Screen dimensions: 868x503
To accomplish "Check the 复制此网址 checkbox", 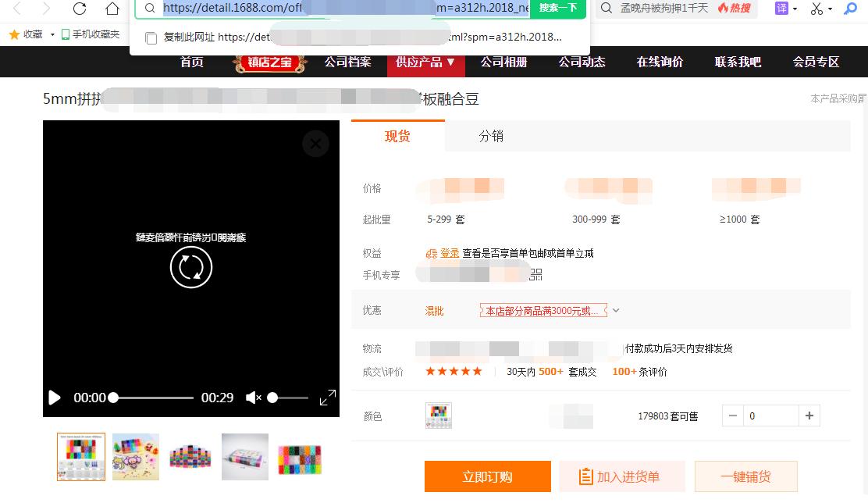I will [x=151, y=37].
